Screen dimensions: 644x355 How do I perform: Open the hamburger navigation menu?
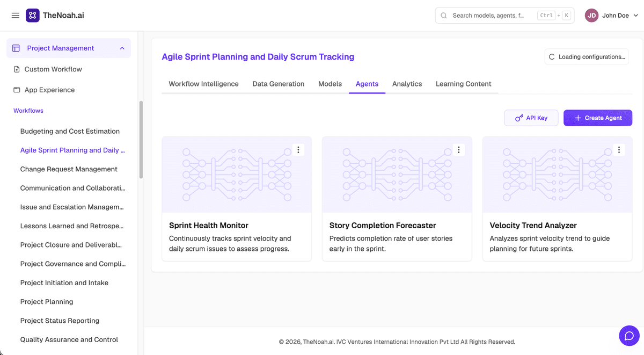(x=15, y=16)
